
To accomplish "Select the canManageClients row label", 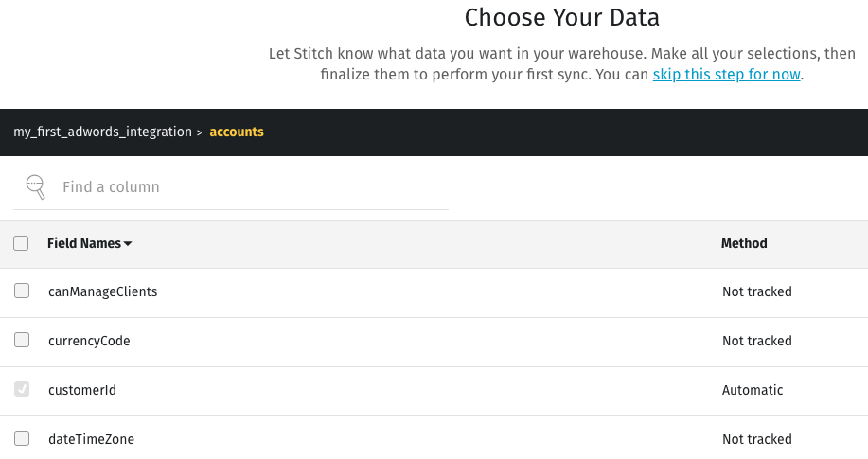I will pos(102,291).
